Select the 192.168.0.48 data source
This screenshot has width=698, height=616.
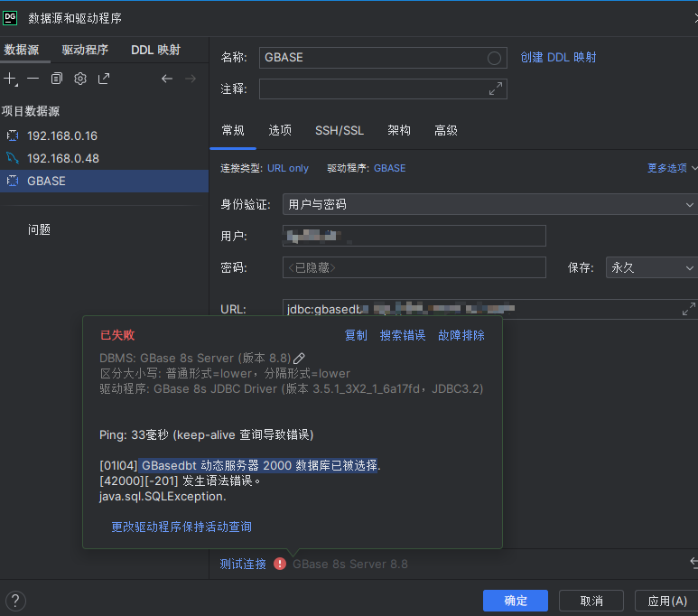point(104,159)
